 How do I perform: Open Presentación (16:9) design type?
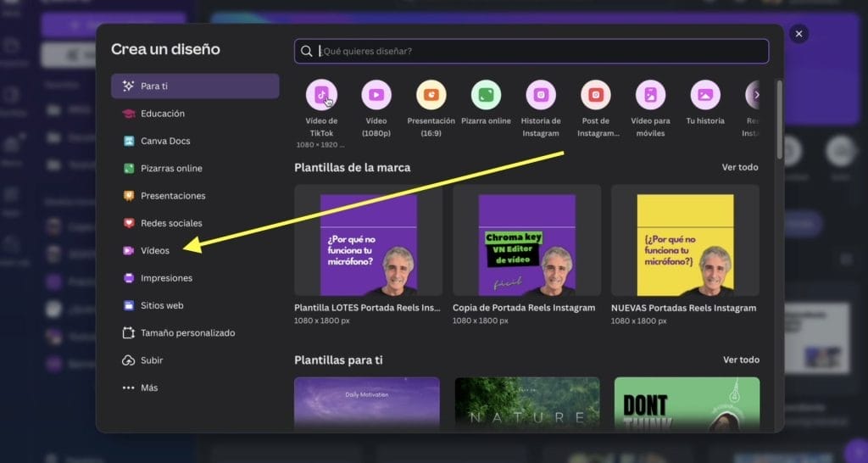click(431, 95)
